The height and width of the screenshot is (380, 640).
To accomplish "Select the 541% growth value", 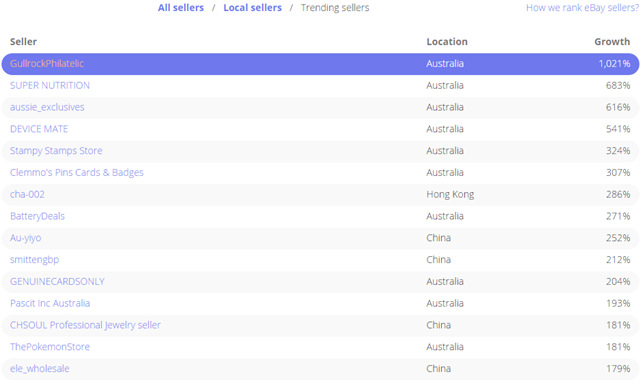I will [x=618, y=129].
